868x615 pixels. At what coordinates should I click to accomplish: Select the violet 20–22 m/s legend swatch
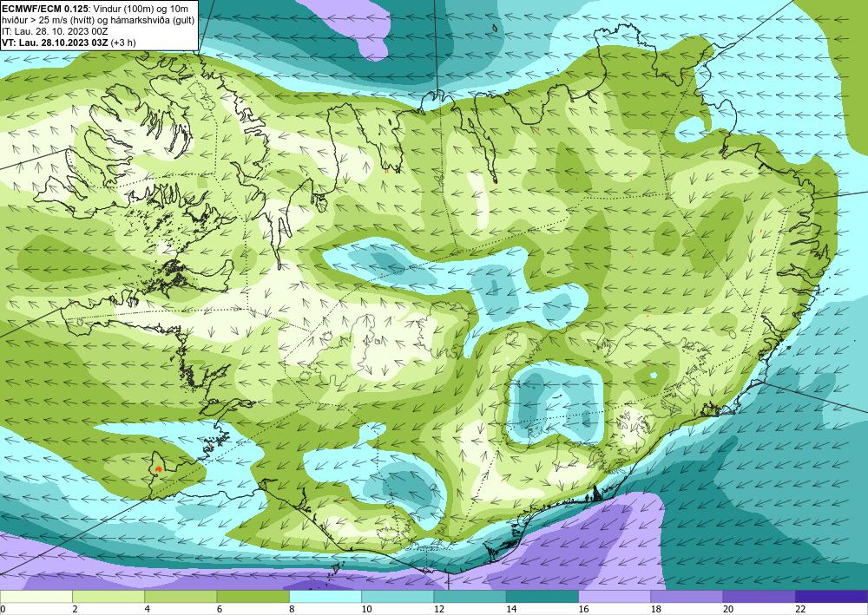click(759, 597)
